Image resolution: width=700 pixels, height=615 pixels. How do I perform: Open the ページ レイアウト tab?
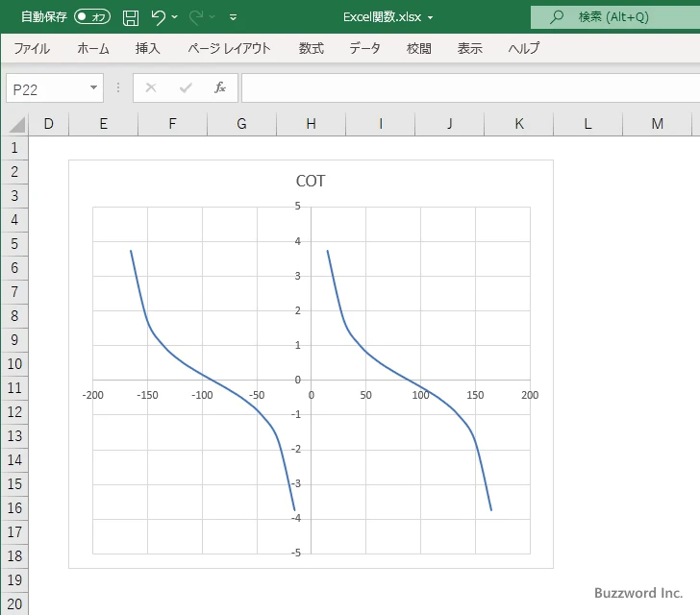229,48
